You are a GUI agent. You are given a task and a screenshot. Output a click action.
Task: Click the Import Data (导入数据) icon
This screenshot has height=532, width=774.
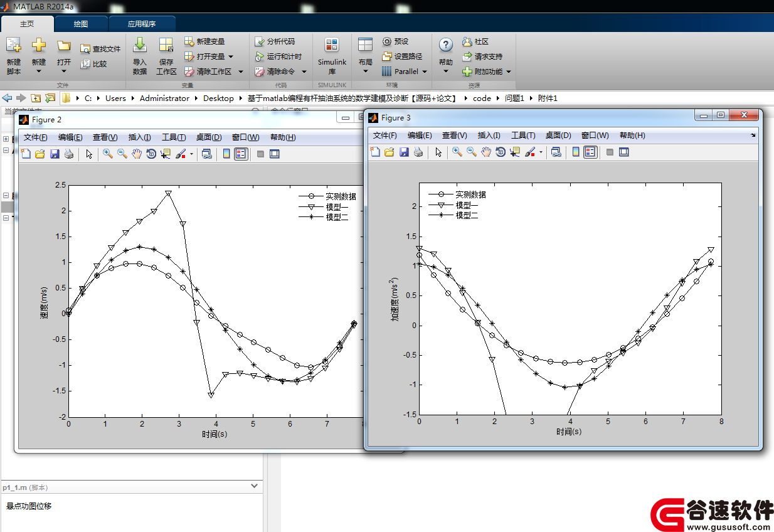point(140,45)
